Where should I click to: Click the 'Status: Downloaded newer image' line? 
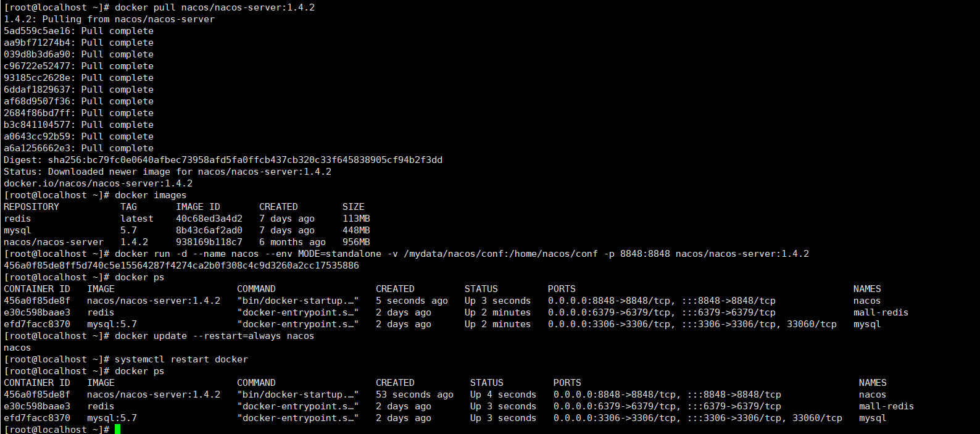167,172
